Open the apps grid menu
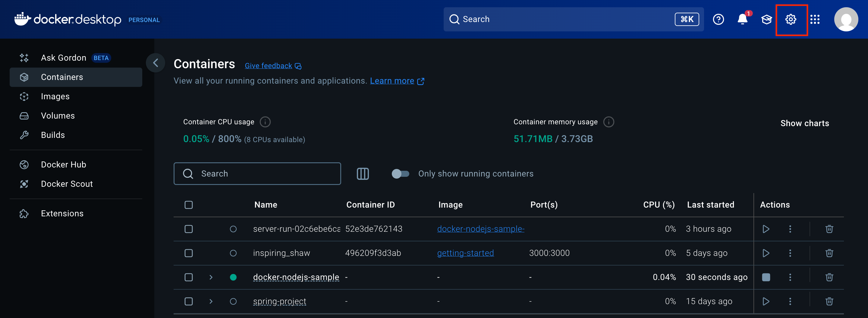868x318 pixels. coord(815,19)
